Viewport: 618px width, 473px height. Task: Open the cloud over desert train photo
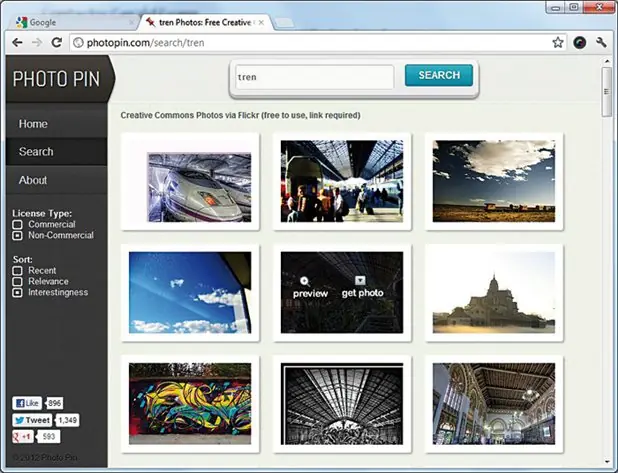(x=494, y=182)
